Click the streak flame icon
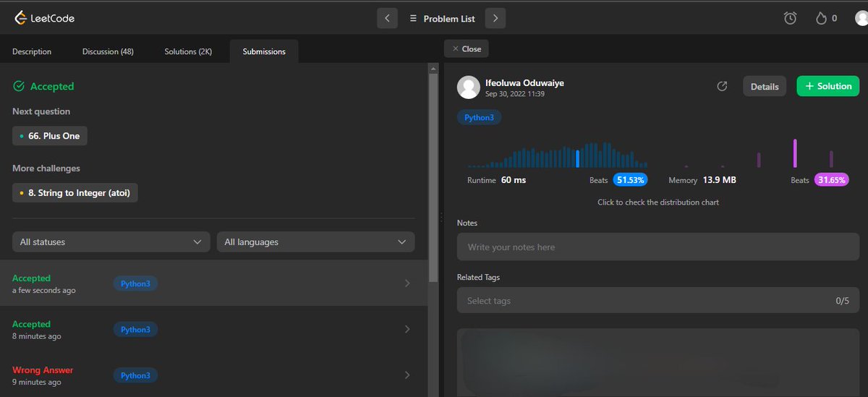 [x=821, y=18]
